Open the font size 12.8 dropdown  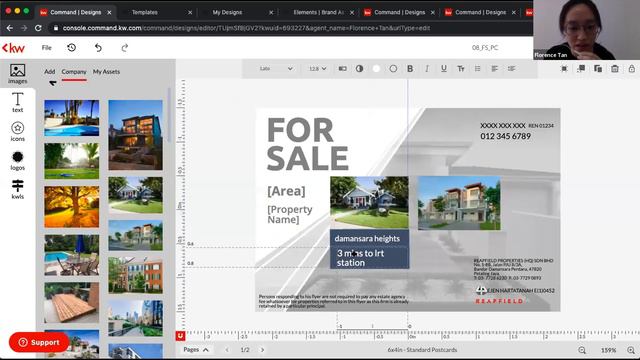[x=318, y=69]
